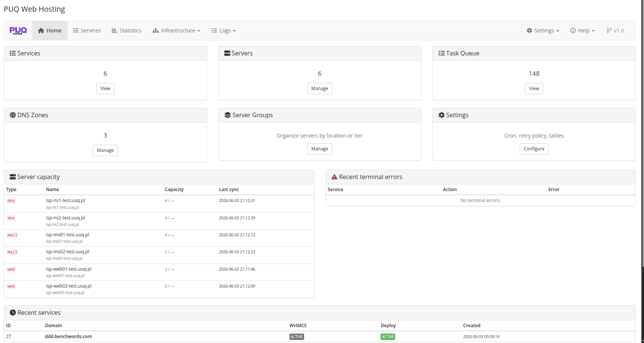Click the Deploy column header

pyautogui.click(x=388, y=326)
